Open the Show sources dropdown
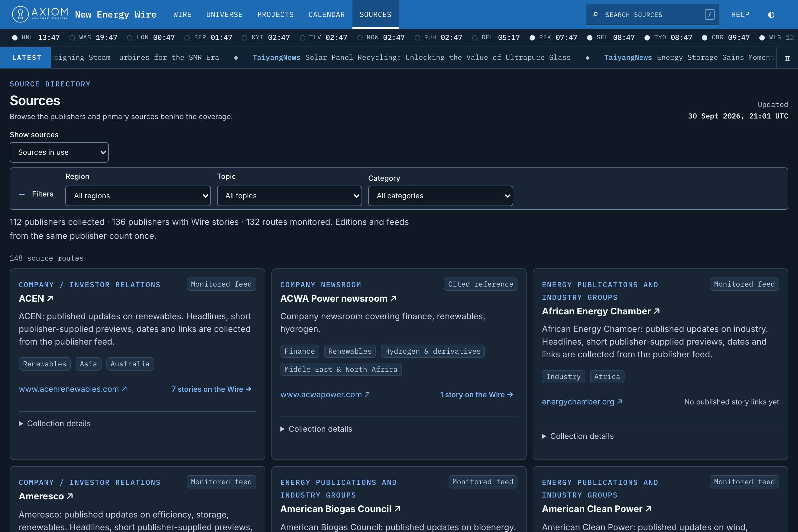This screenshot has width=798, height=532. [59, 152]
